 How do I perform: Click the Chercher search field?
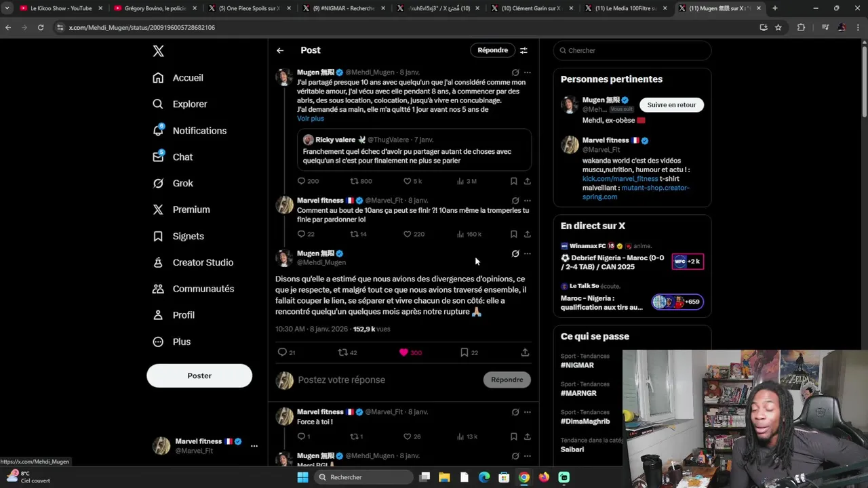[632, 50]
